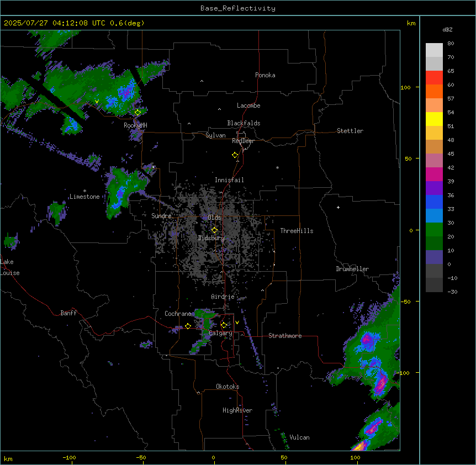Click the Vulcan city label
Image resolution: width=476 pixels, height=465 pixels.
(x=300, y=437)
